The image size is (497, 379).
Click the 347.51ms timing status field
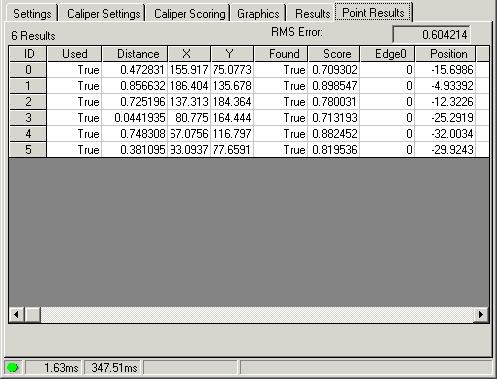113,367
